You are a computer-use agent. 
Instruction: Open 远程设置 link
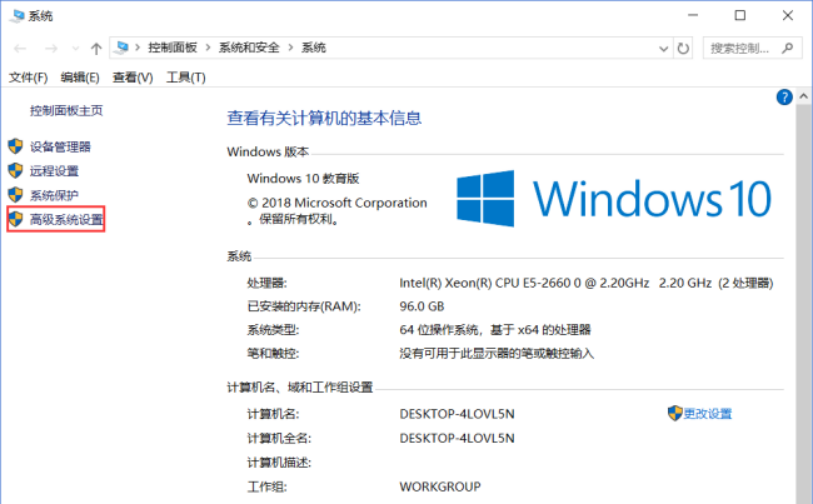pos(54,171)
